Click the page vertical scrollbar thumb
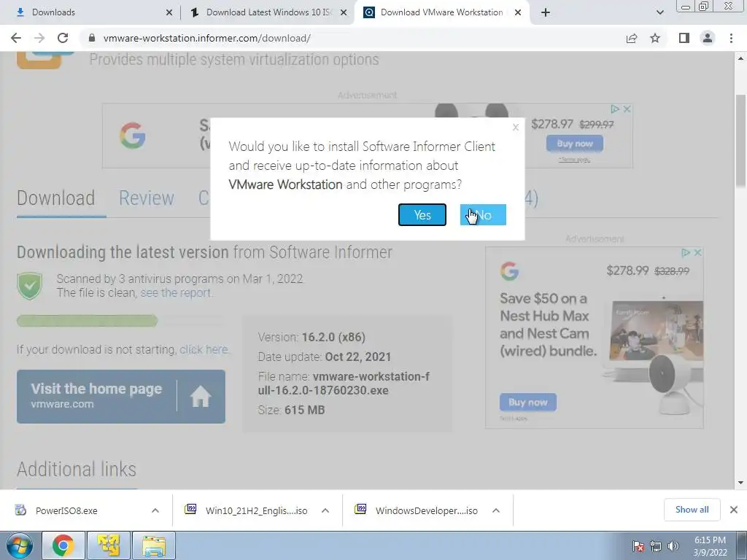 pos(741,141)
